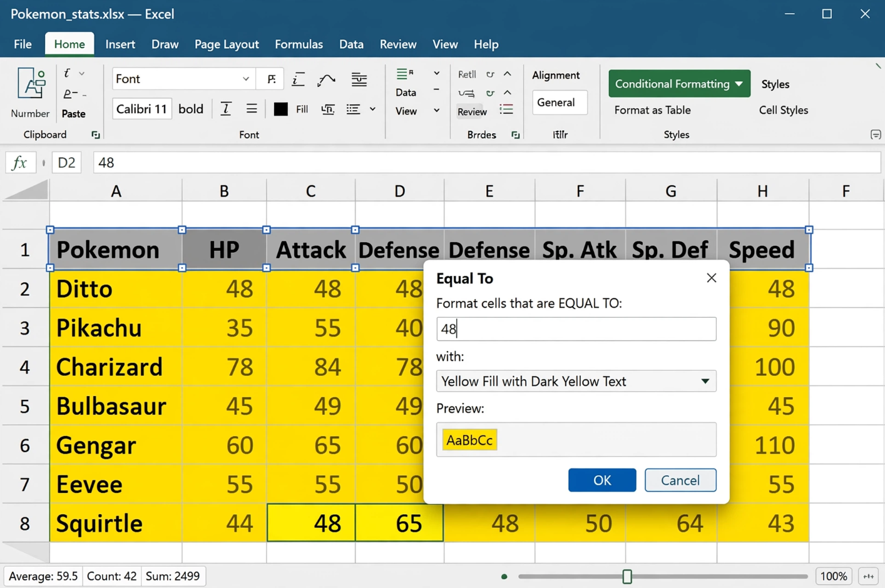Screen dimensions: 885x588
Task: Click cell containing Charizard
Action: [x=116, y=367]
